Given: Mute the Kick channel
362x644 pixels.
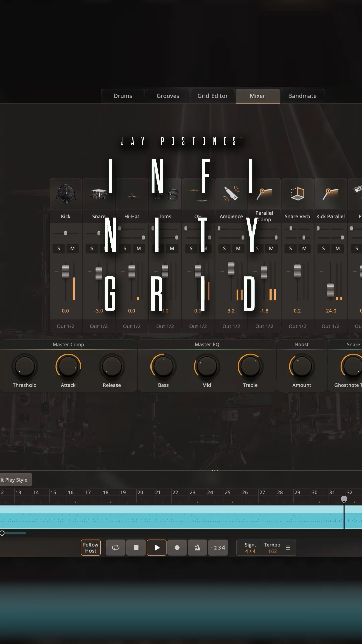Looking at the screenshot, I should pos(72,248).
